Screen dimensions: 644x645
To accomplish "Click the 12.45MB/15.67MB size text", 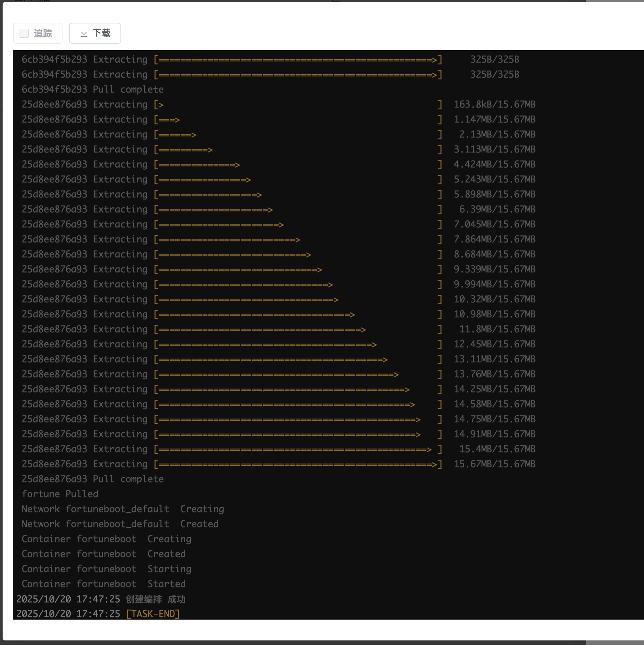I will click(494, 344).
